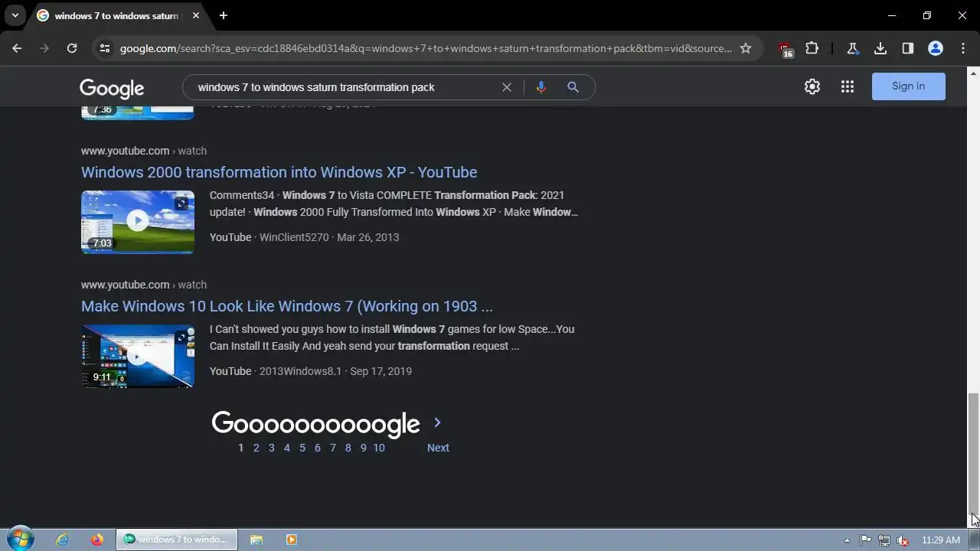Open the Chrome profile avatar

tap(936, 48)
